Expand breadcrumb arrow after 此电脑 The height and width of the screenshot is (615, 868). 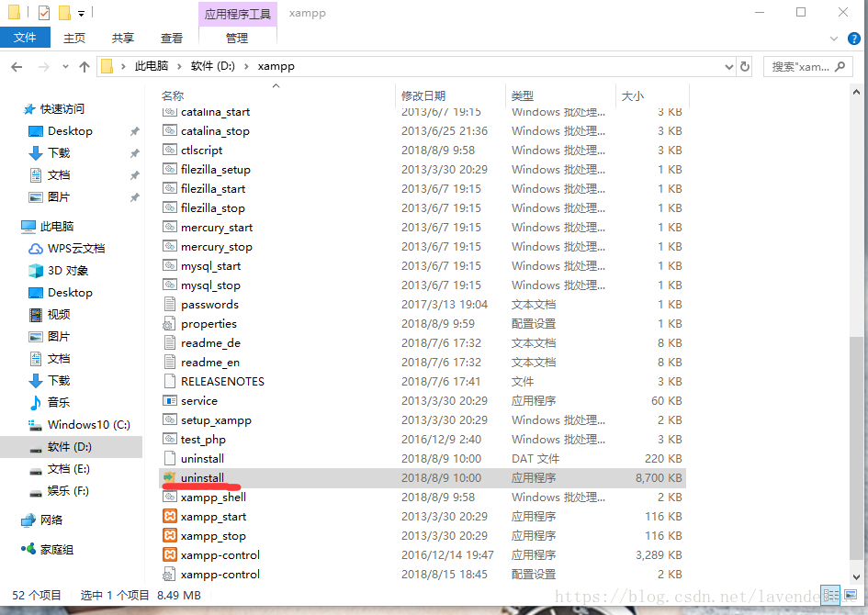pyautogui.click(x=179, y=66)
